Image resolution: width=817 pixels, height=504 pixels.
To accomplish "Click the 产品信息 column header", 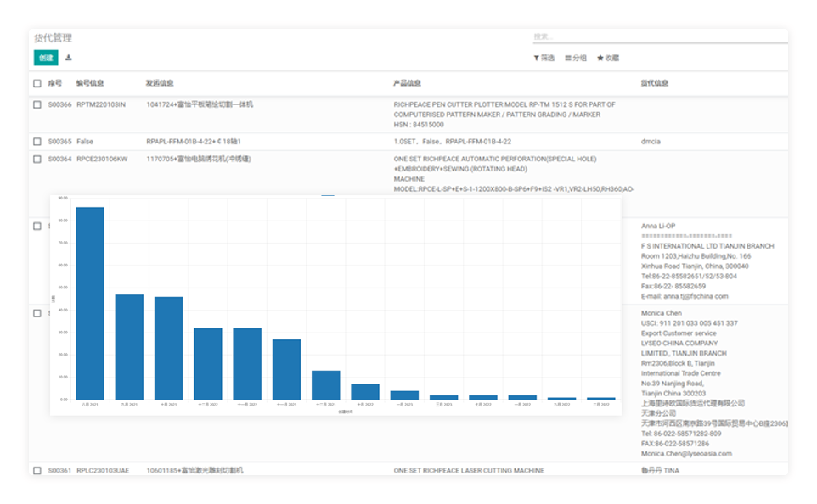I will click(x=407, y=84).
